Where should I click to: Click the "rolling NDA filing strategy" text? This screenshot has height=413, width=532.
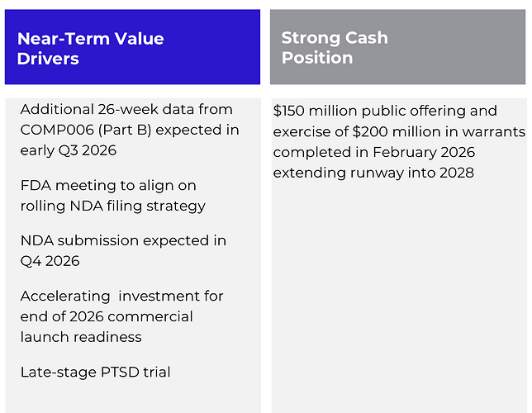(112, 206)
